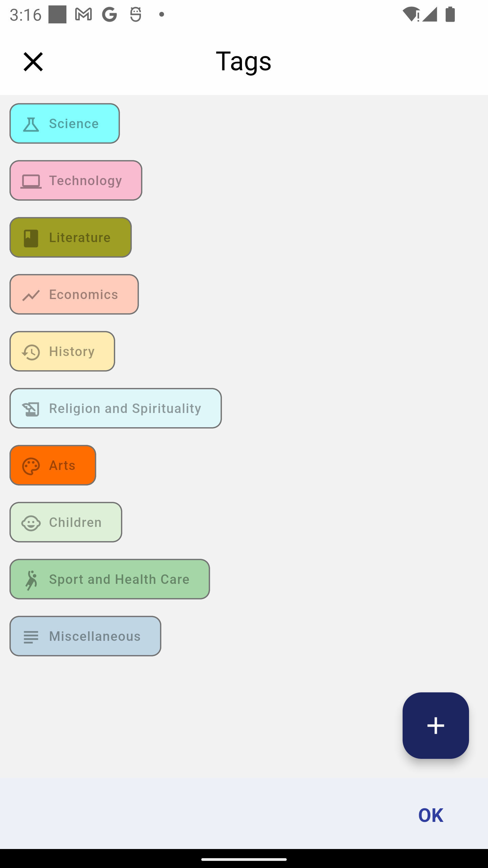Tap the trend line icon on Economics
The image size is (488, 868).
click(x=31, y=295)
